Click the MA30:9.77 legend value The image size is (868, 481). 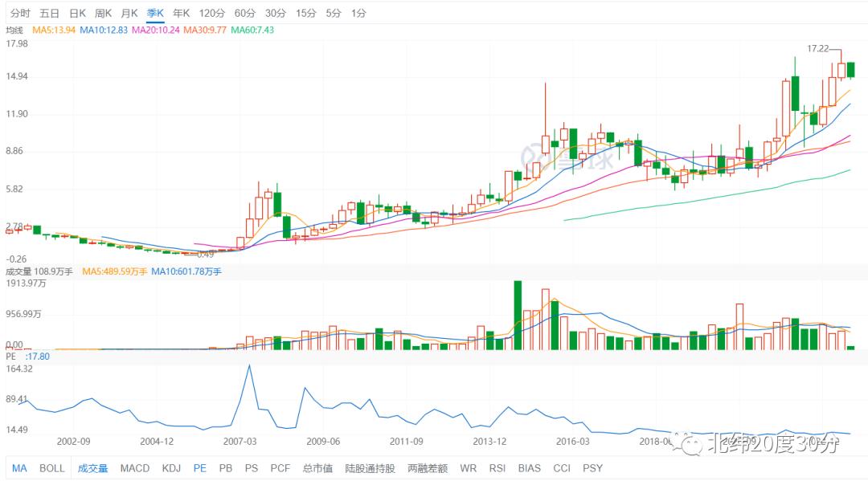pyautogui.click(x=205, y=30)
